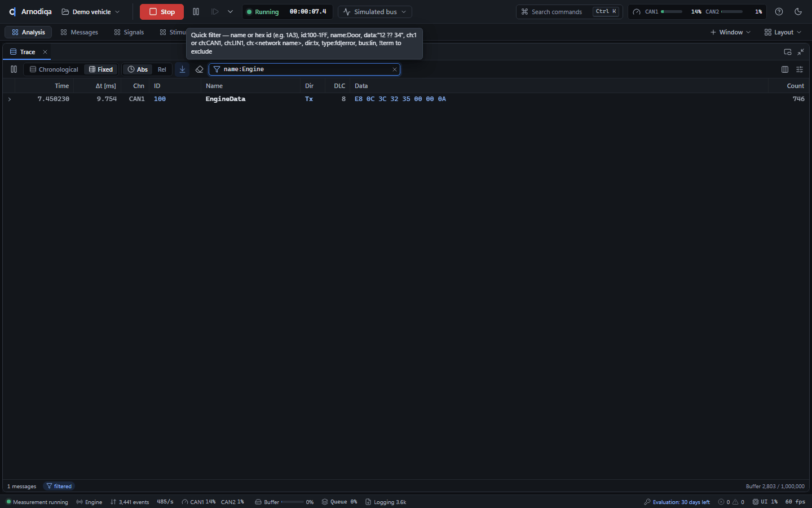Viewport: 812px width, 508px height.
Task: Select Chronological trace mode
Action: coord(54,69)
